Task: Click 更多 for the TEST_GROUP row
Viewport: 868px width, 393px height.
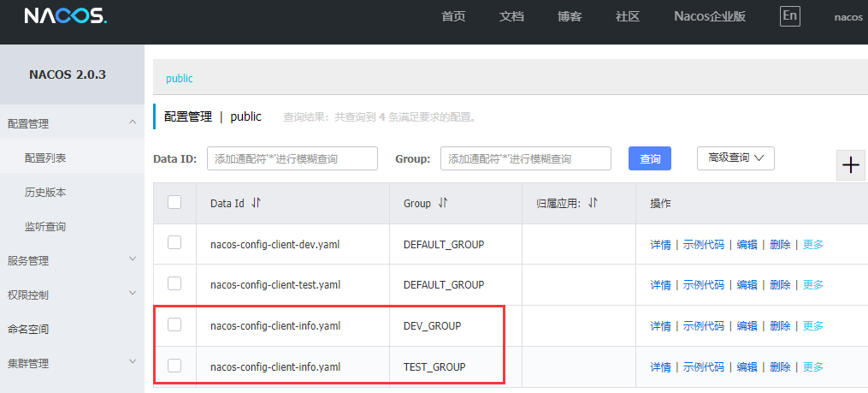Action: click(813, 367)
